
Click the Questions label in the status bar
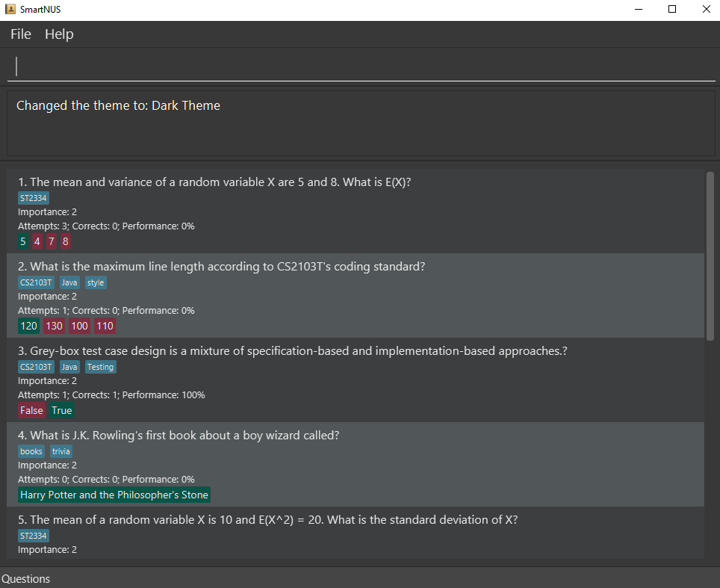point(25,578)
